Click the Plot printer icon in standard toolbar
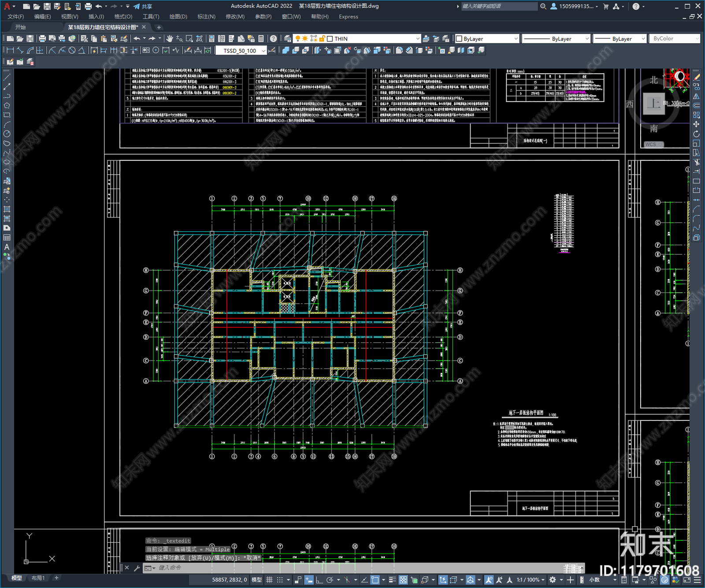 click(x=43, y=39)
